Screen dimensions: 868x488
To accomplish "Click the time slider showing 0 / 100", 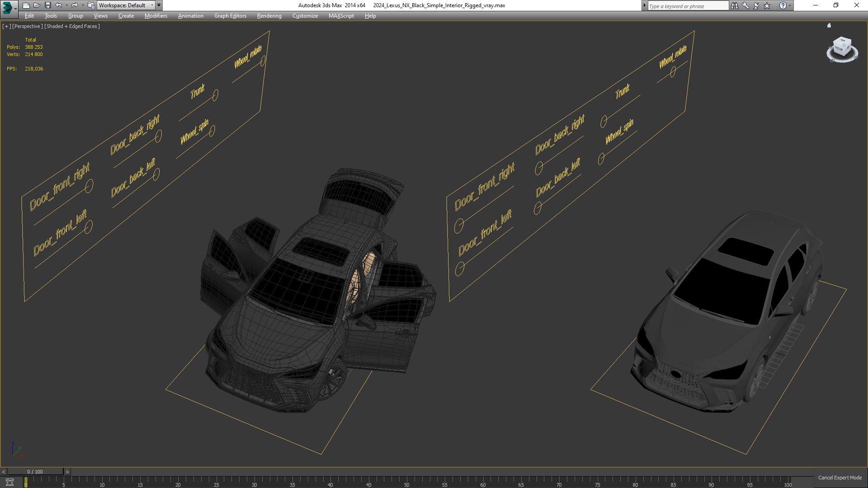I will point(35,472).
